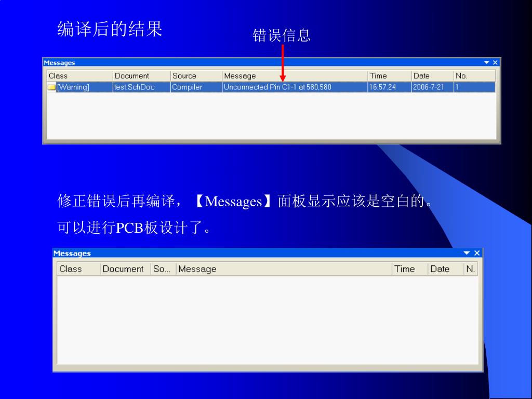Click Message header in bottom Messages panel
The width and height of the screenshot is (532, 399).
click(284, 269)
